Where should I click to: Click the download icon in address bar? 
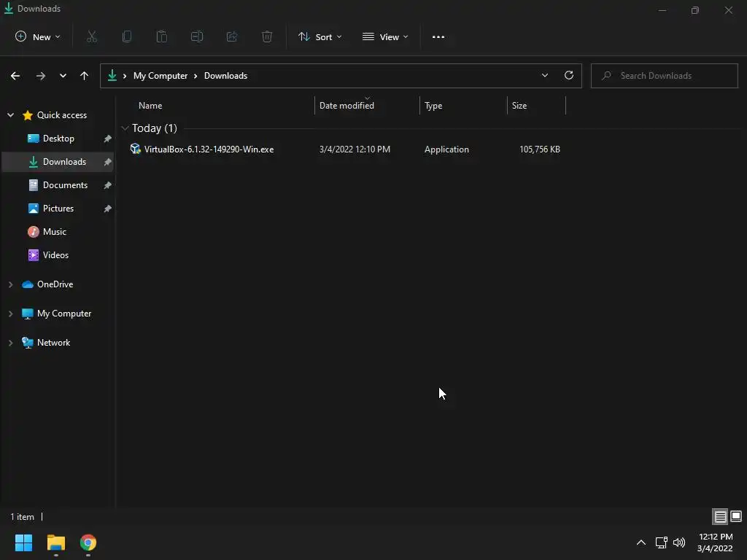[x=112, y=75]
